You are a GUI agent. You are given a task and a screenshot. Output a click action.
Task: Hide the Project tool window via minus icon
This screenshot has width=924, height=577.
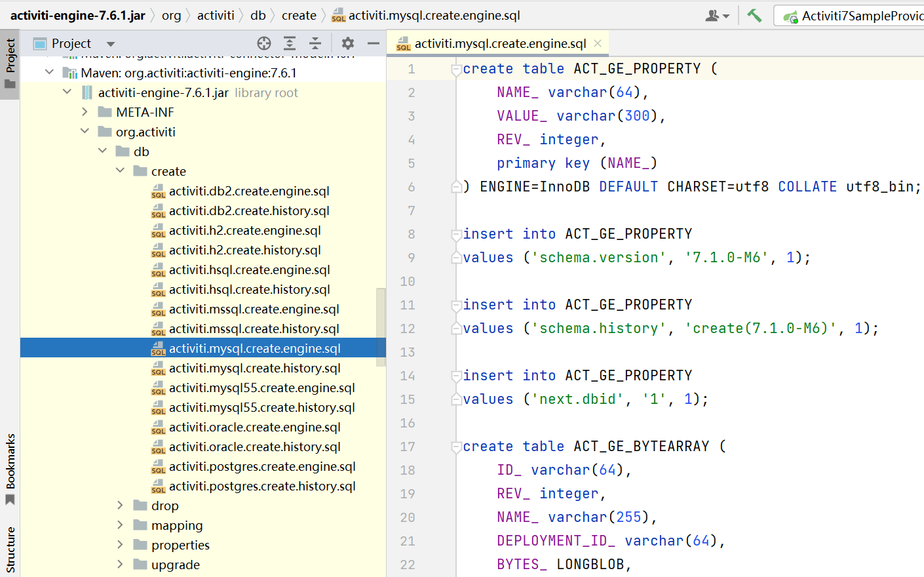coord(373,43)
